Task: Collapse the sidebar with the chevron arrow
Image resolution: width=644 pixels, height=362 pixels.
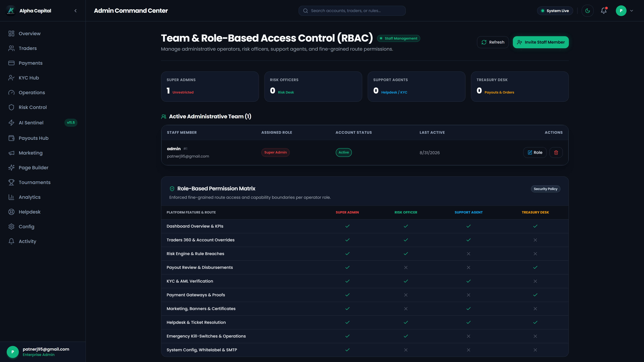Action: tap(75, 11)
